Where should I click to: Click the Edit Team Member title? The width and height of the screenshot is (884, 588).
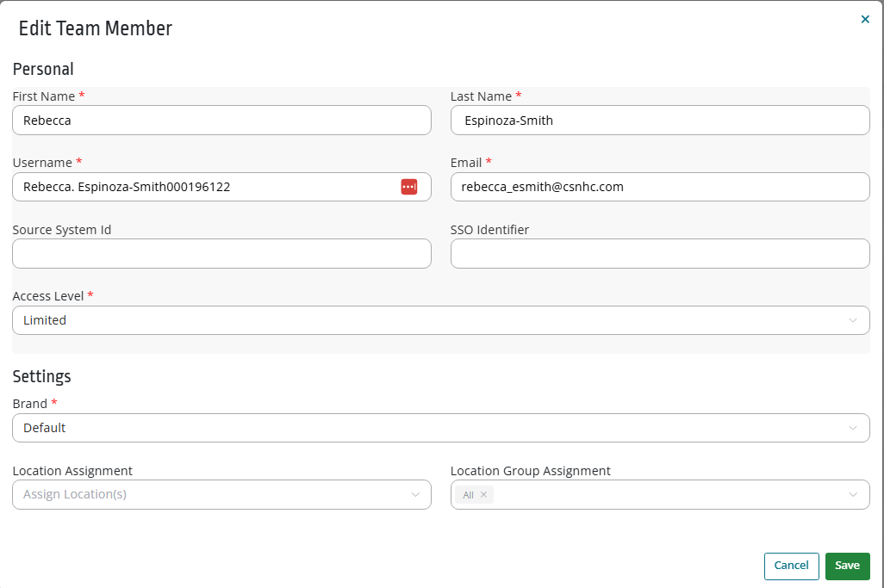95,28
